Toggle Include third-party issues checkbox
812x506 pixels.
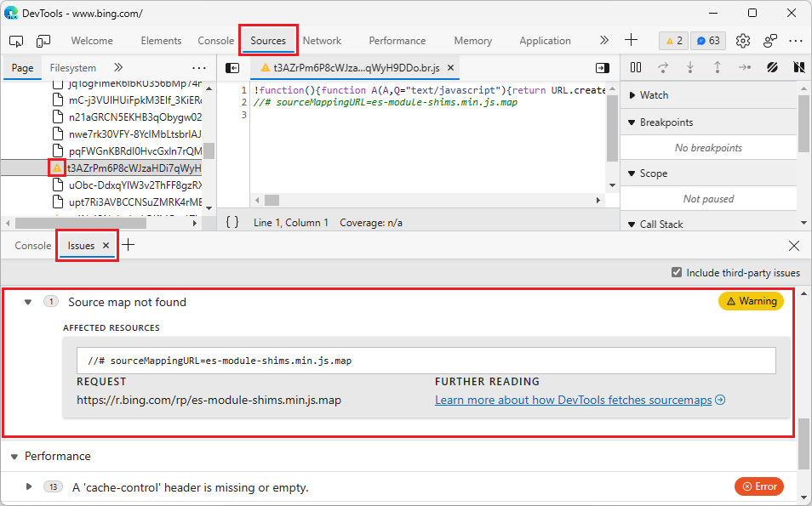[677, 273]
